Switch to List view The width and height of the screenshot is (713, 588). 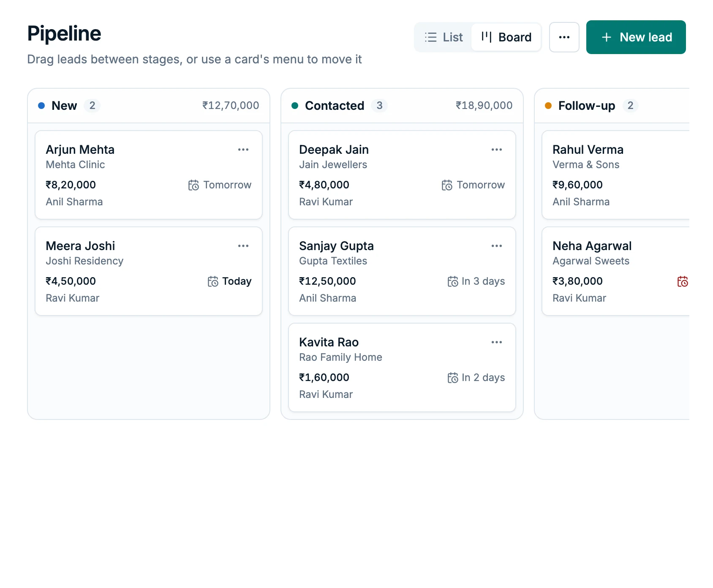tap(444, 37)
